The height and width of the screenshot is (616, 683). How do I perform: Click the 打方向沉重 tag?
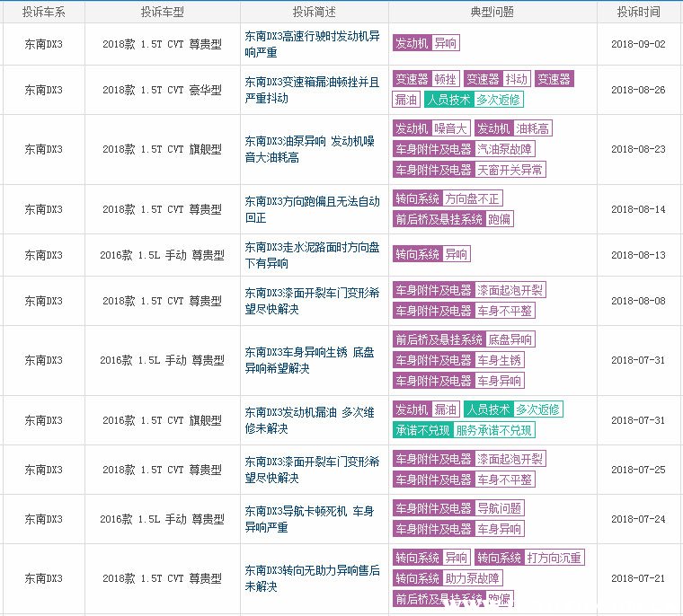pos(554,558)
